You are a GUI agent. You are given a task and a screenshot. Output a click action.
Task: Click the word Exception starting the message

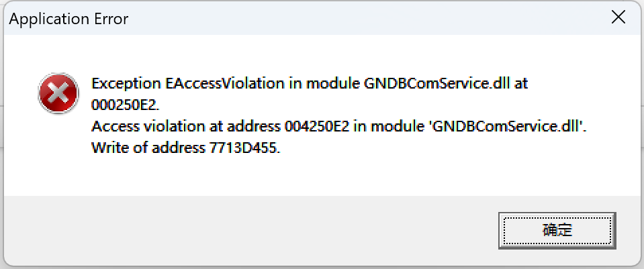click(x=126, y=84)
